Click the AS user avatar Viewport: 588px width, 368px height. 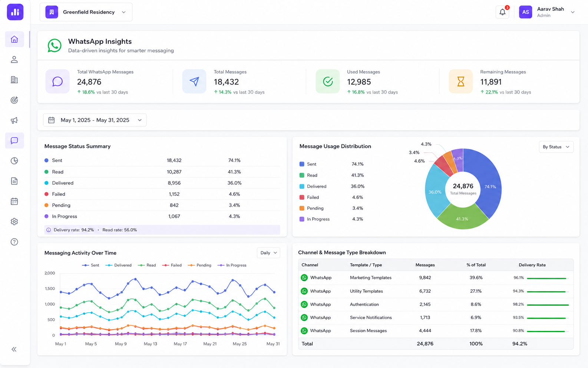(x=525, y=12)
